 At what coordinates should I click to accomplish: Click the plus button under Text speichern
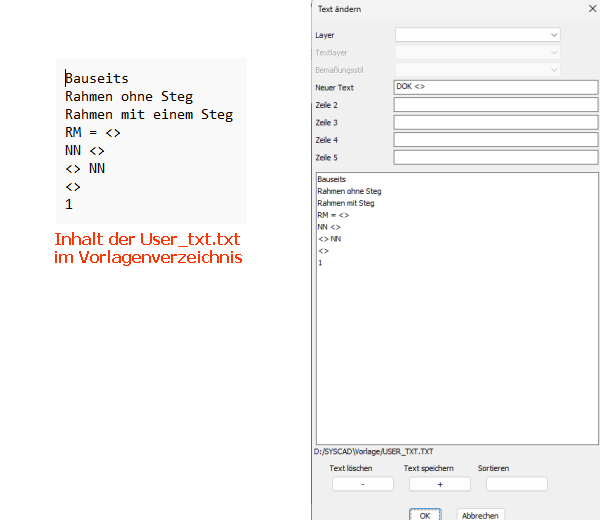tap(439, 484)
